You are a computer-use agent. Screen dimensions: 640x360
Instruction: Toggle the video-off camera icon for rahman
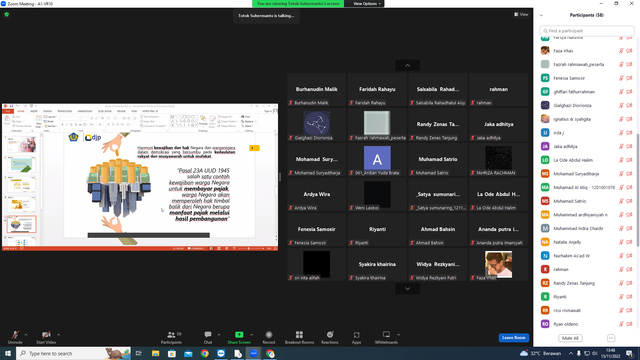(629, 269)
